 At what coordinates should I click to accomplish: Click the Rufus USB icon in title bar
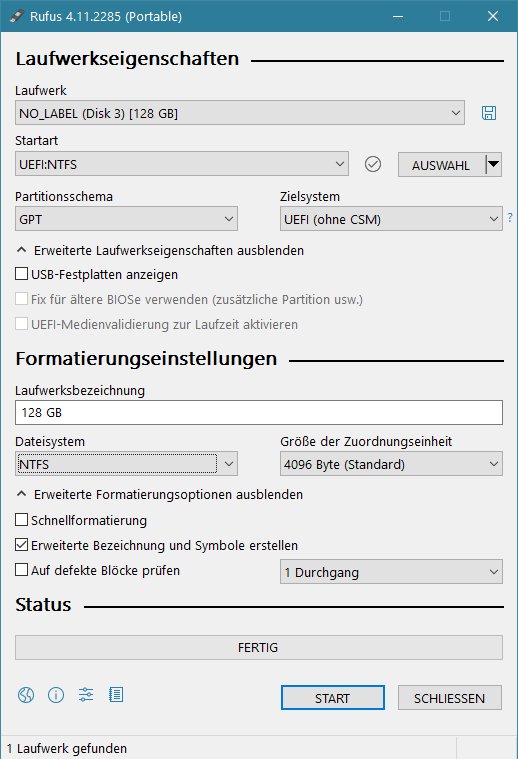[16, 16]
